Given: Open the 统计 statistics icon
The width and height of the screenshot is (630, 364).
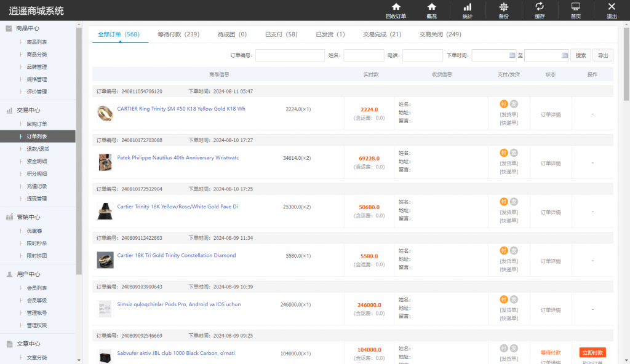Looking at the screenshot, I should tap(468, 11).
